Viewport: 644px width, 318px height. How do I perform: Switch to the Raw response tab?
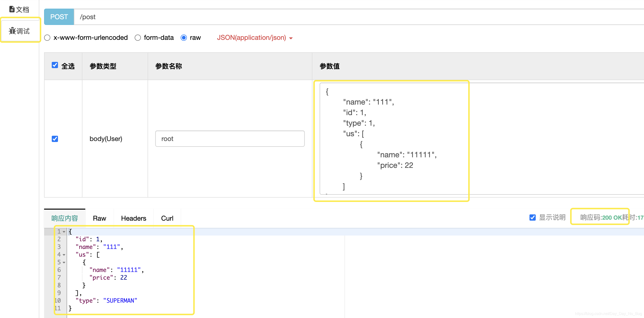tap(99, 218)
